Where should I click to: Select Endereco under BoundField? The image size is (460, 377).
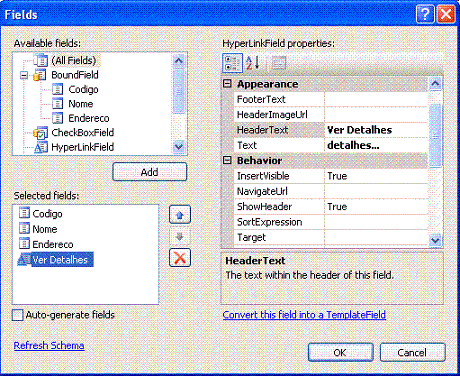click(x=89, y=118)
